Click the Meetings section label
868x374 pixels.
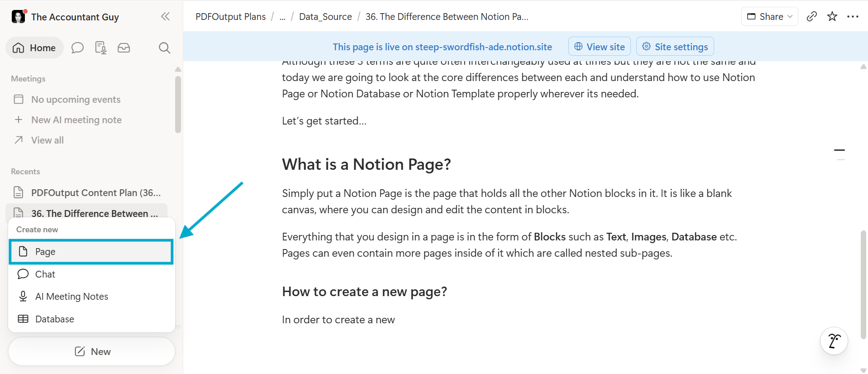pyautogui.click(x=28, y=79)
